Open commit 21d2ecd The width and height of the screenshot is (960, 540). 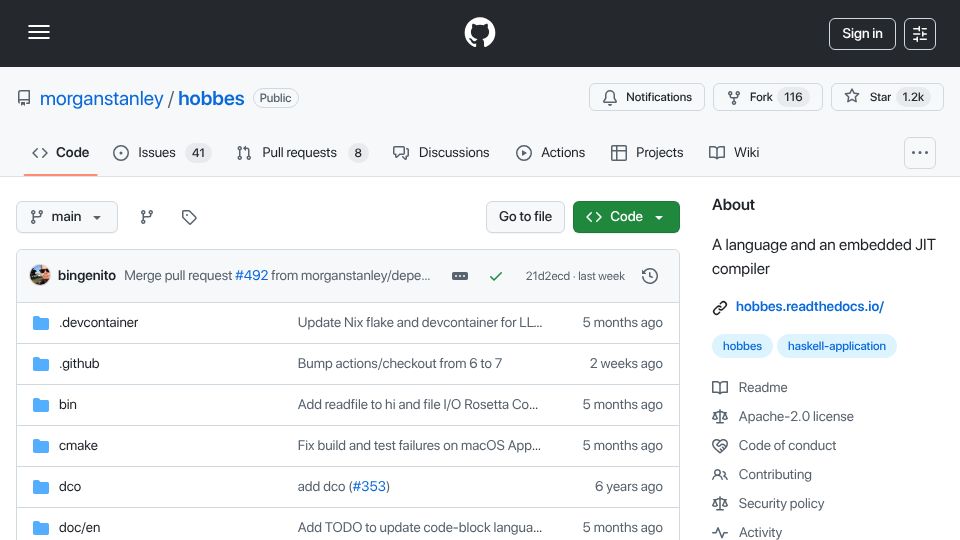(547, 276)
